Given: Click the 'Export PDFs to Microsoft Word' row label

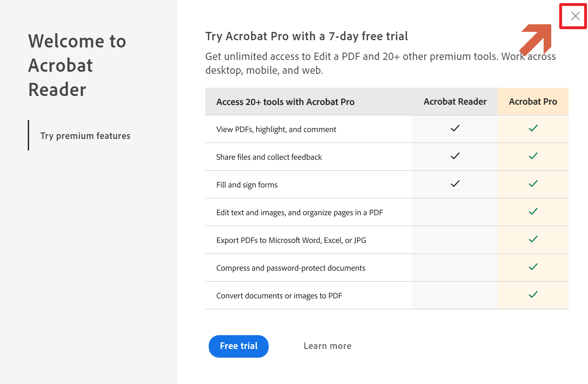Looking at the screenshot, I should click(291, 240).
